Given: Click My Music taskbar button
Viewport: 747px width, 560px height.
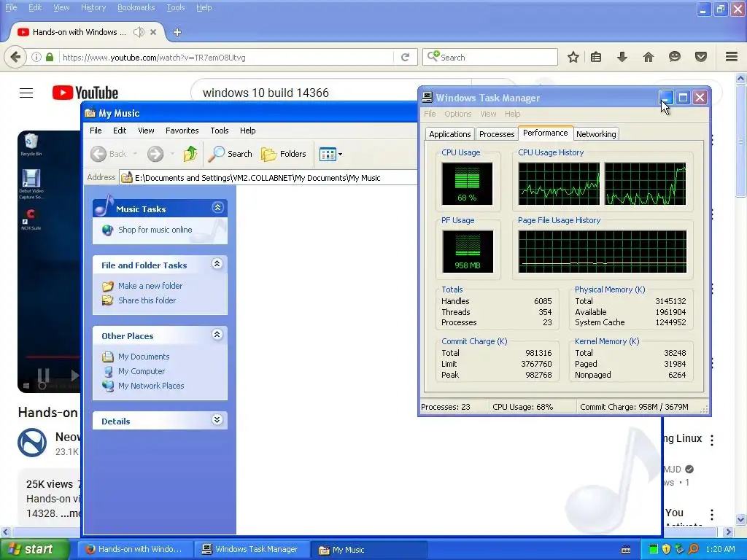Looking at the screenshot, I should [x=369, y=549].
